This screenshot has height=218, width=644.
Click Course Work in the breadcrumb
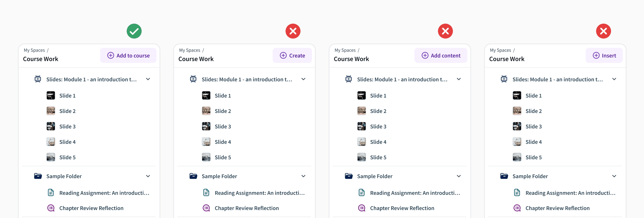[41, 59]
